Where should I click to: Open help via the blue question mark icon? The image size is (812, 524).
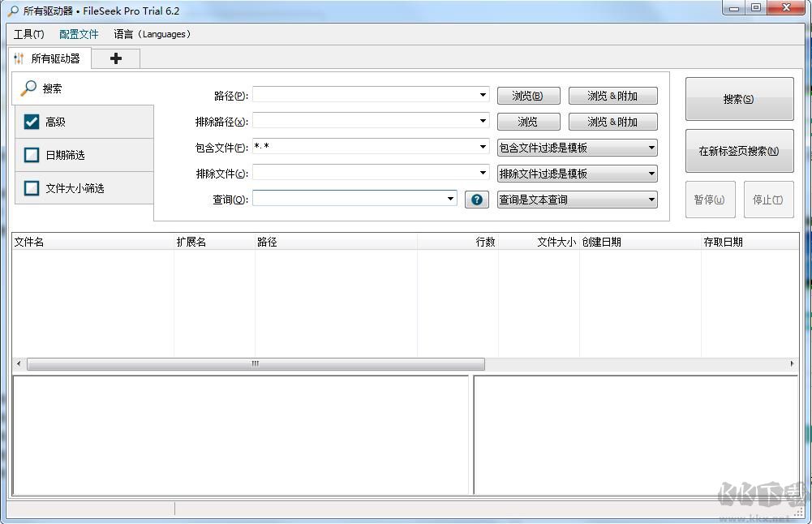pos(476,200)
